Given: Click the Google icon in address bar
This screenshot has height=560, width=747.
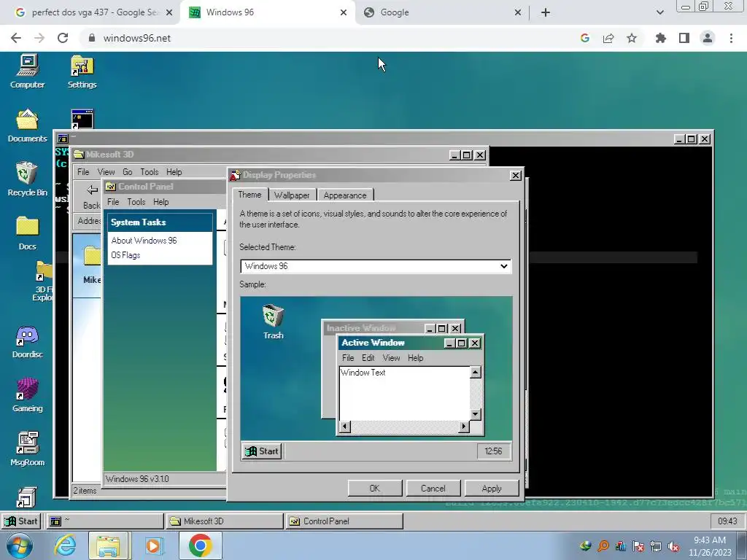Looking at the screenshot, I should click(585, 38).
